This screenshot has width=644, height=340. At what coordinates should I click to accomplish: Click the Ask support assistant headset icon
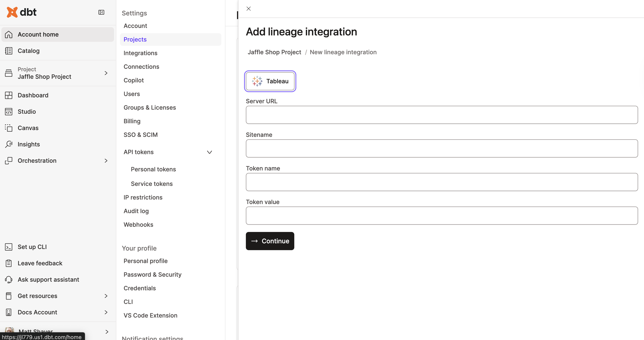[x=9, y=280]
